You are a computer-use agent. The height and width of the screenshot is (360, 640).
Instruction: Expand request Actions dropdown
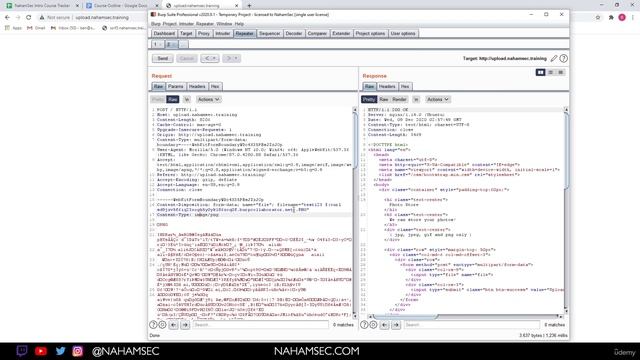coord(209,99)
